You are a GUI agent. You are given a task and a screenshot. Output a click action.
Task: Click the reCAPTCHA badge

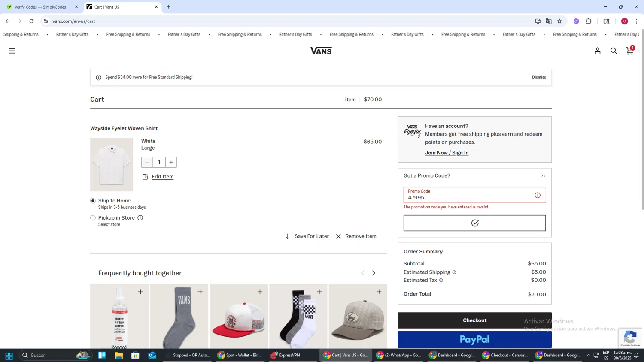tap(630, 338)
